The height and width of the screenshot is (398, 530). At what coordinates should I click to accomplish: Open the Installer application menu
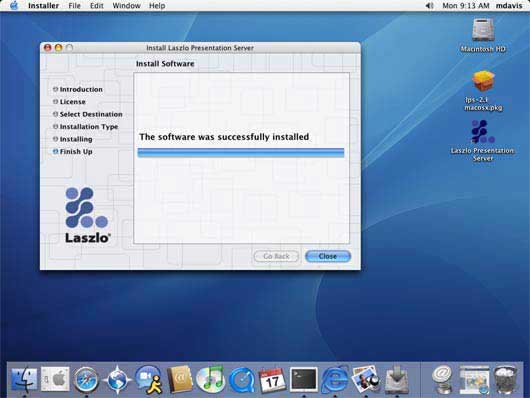(x=43, y=6)
